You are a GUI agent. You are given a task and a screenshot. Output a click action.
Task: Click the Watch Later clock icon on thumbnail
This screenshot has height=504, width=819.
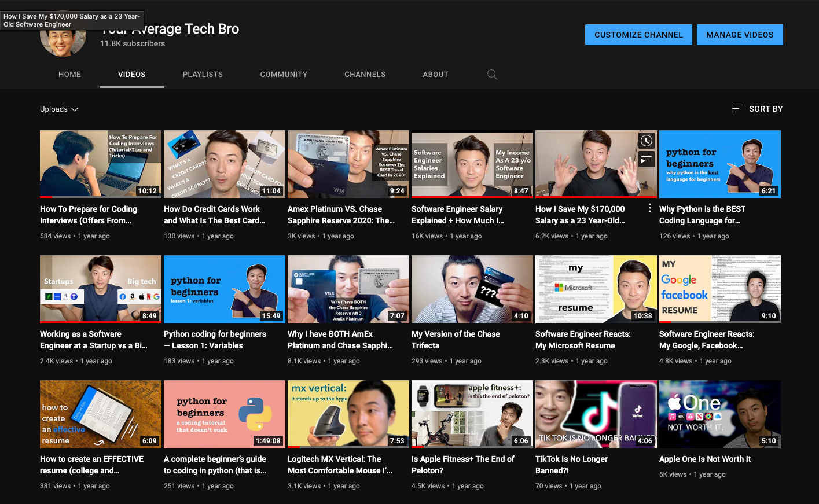pyautogui.click(x=647, y=140)
